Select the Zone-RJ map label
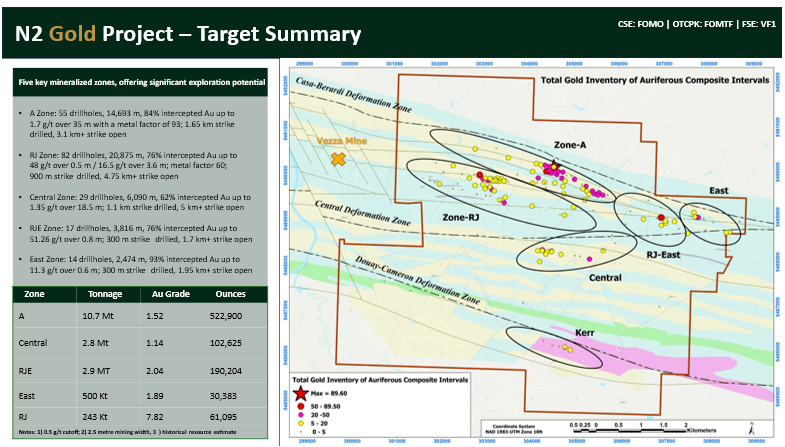This screenshot has height=447, width=785. (x=463, y=217)
